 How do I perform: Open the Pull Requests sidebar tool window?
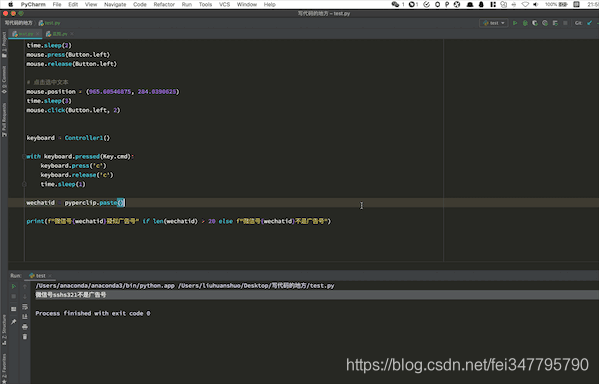4,120
